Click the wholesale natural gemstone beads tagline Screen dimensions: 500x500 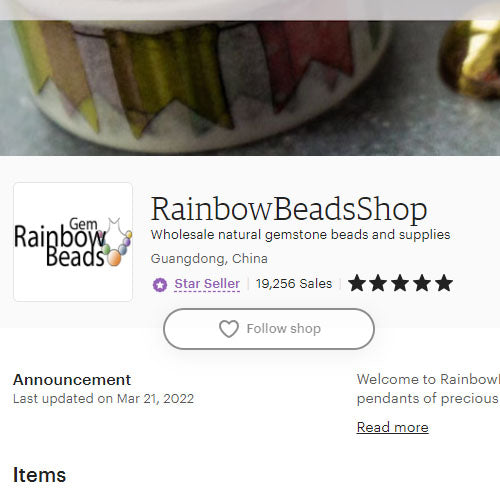pyautogui.click(x=300, y=235)
